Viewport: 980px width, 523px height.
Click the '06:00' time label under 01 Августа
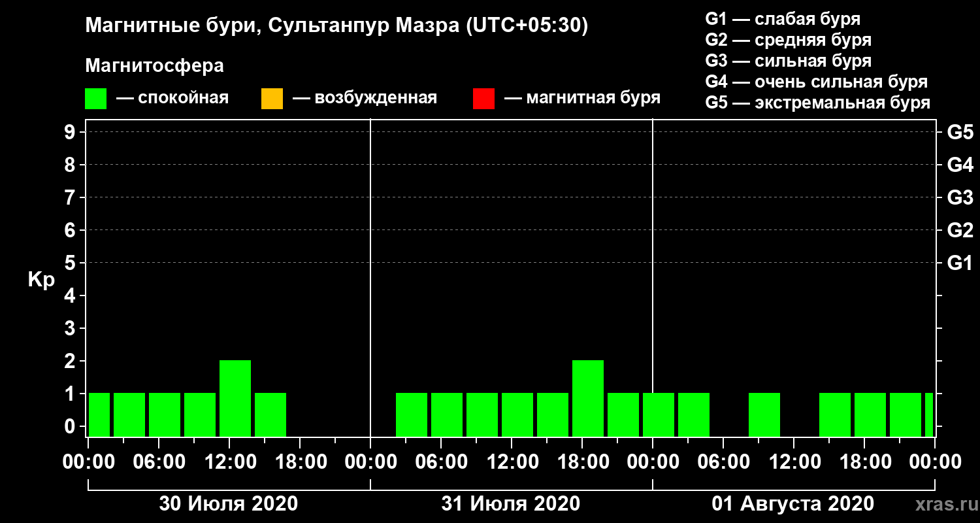(x=723, y=462)
